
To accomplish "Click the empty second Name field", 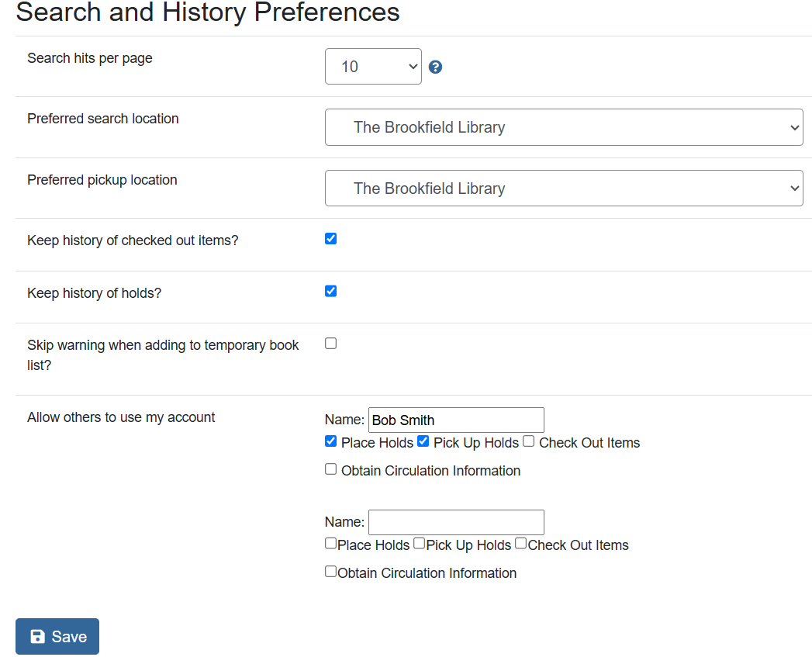I will click(456, 522).
